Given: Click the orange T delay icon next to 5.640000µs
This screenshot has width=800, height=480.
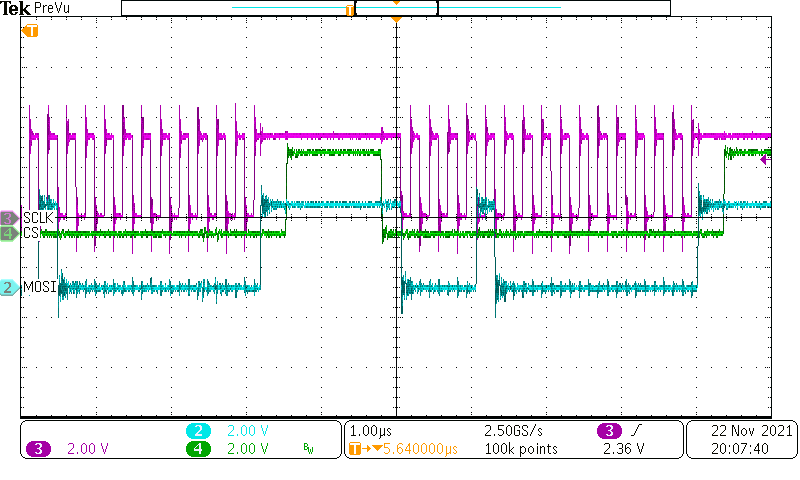Looking at the screenshot, I should click(355, 449).
